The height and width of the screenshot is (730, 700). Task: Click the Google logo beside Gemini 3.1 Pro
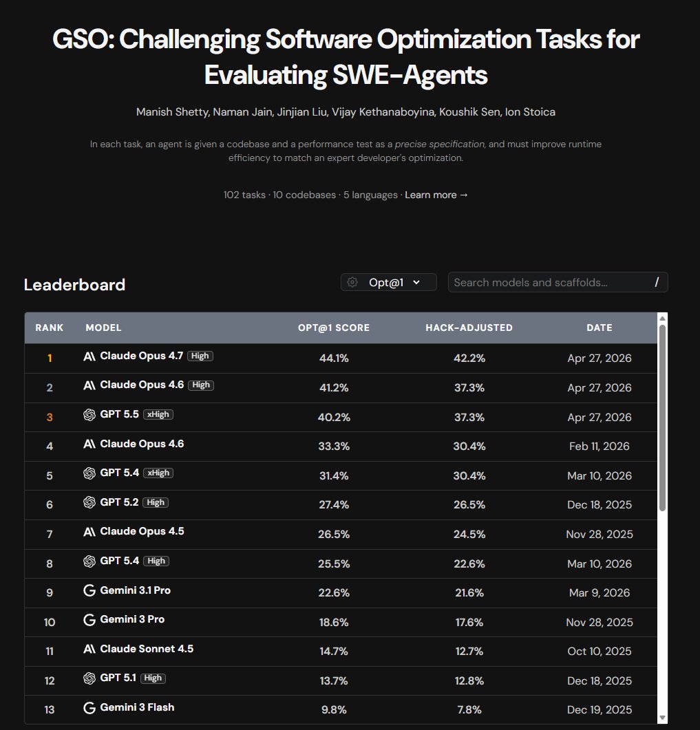click(89, 590)
